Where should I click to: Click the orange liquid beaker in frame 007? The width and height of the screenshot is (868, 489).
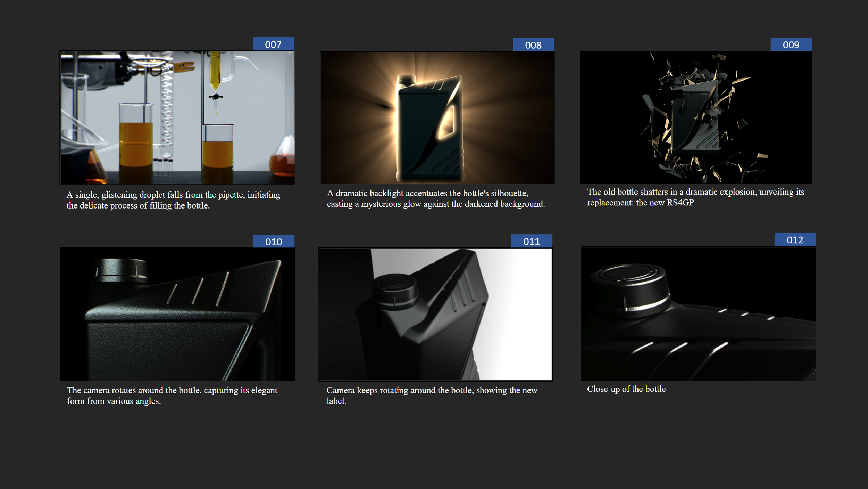pyautogui.click(x=136, y=146)
